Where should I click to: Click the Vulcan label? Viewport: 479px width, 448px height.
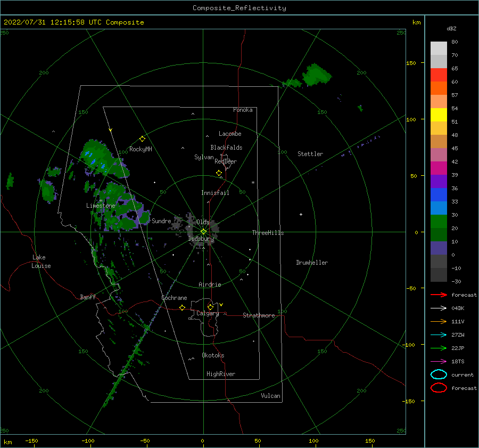tap(270, 396)
